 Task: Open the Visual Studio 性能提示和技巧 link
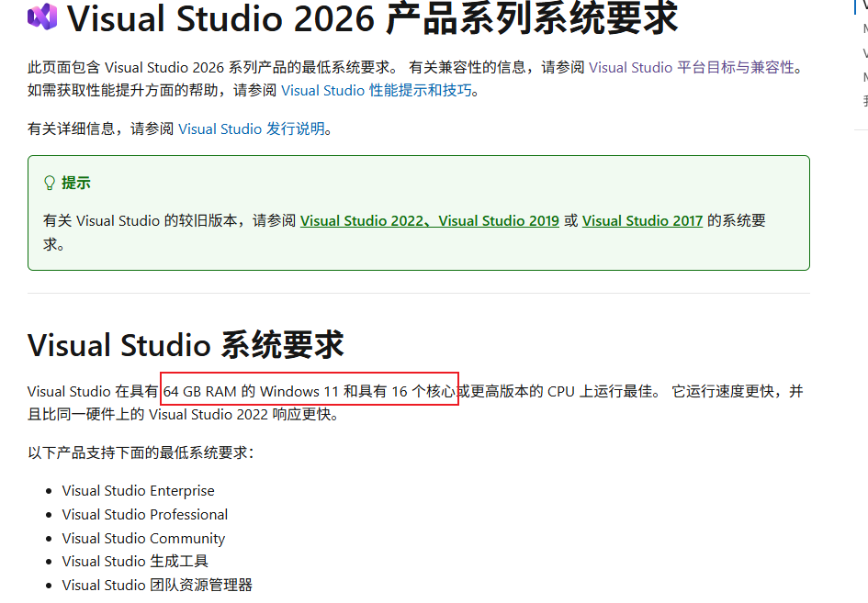377,90
